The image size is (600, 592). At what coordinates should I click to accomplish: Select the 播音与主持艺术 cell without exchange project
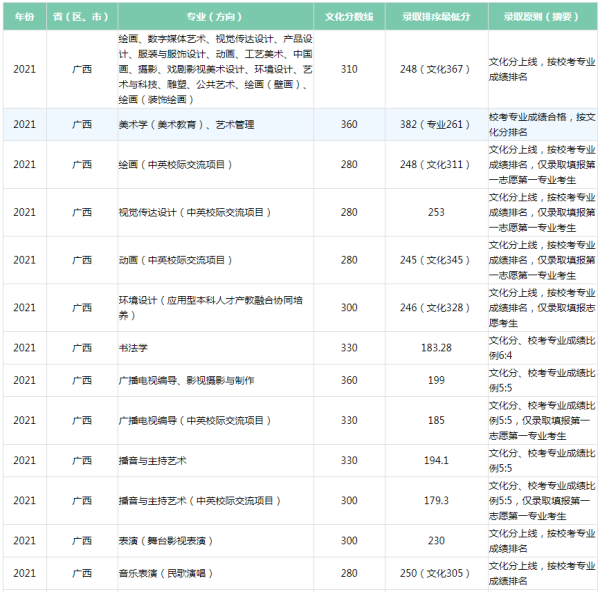point(215,460)
